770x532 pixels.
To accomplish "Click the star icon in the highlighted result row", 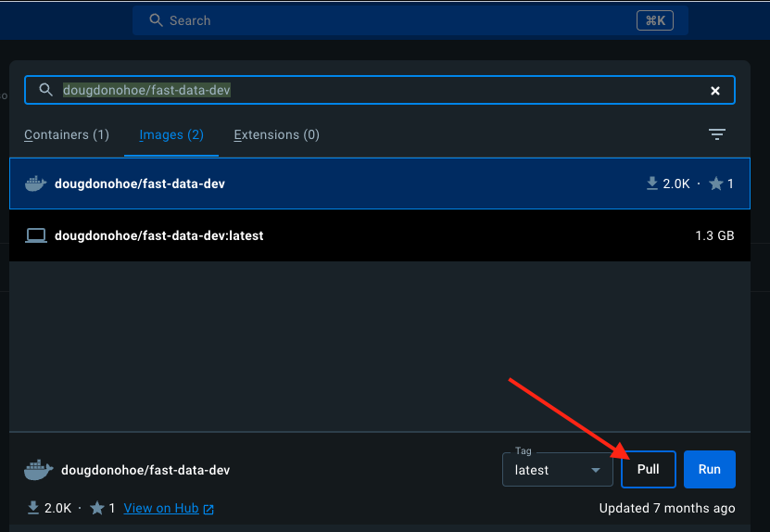I will pyautogui.click(x=716, y=184).
